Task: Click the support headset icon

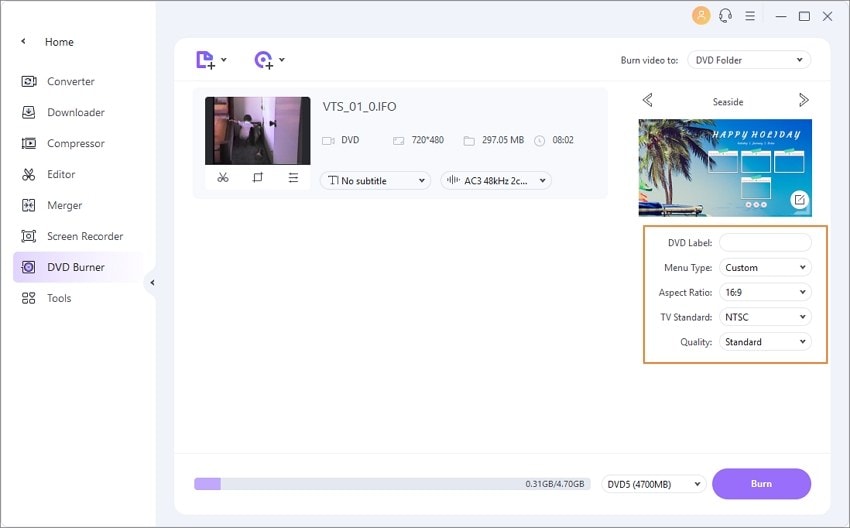Action: point(725,16)
